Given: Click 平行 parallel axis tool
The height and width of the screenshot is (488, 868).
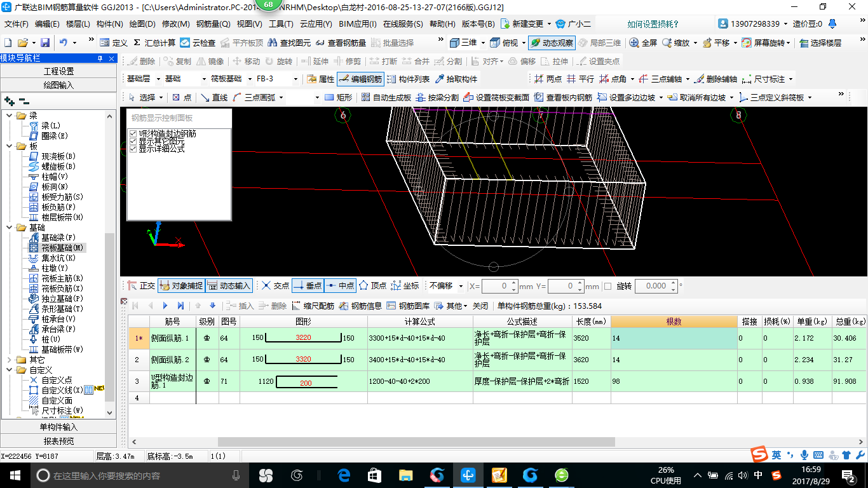Looking at the screenshot, I should (x=580, y=79).
